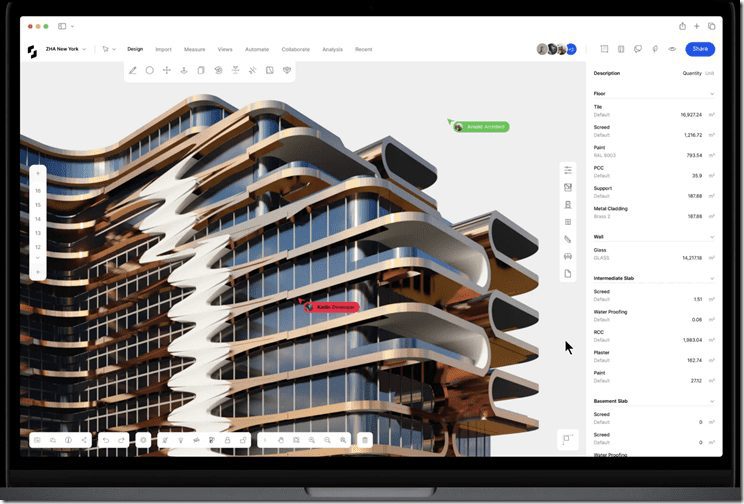This screenshot has width=744, height=504.
Task: Click the undo arrow icon
Action: 106,440
